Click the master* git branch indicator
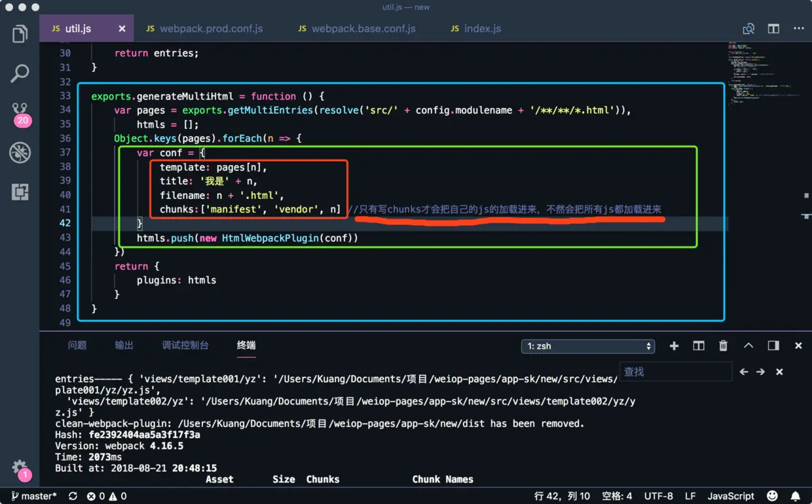The image size is (812, 504). (x=35, y=496)
